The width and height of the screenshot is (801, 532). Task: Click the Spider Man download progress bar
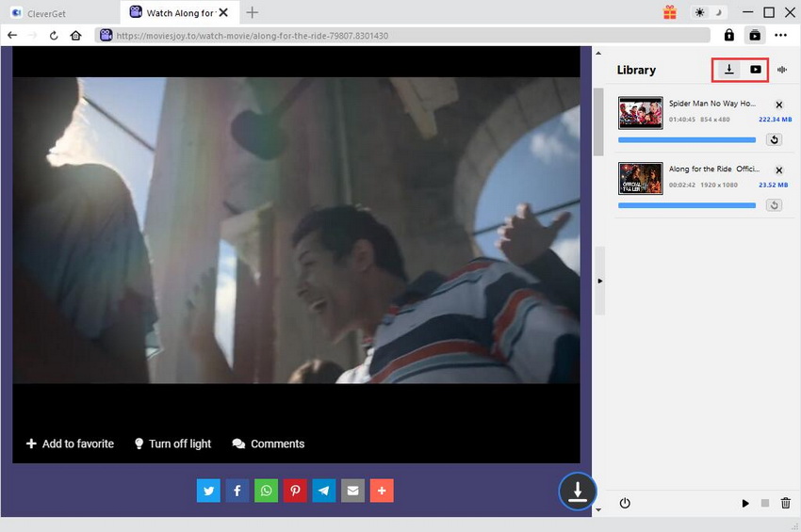pos(687,139)
